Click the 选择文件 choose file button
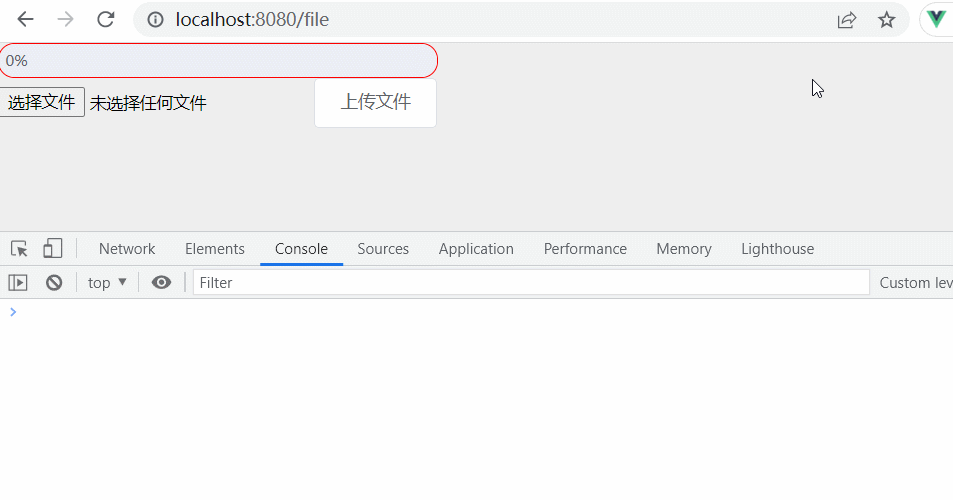953x500 pixels. (42, 102)
